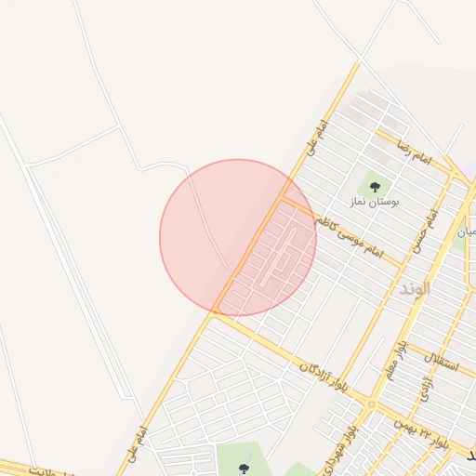Screen dimensions: 476x476
Task: Click the امام علی label north of the red circle
Action: pyautogui.click(x=317, y=138)
